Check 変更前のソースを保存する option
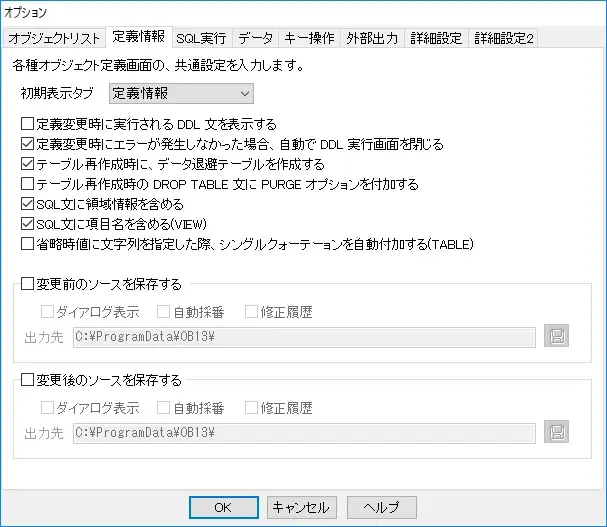Screen dimensions: 607x527 [28, 285]
